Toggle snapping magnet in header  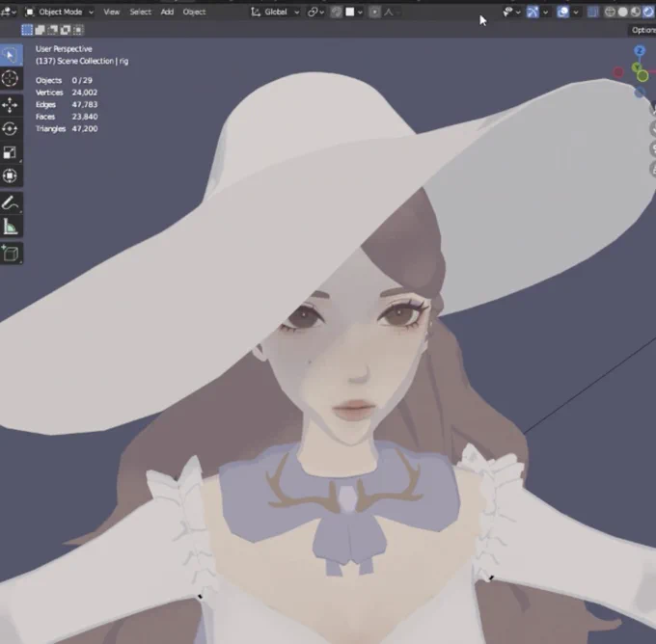pos(337,13)
